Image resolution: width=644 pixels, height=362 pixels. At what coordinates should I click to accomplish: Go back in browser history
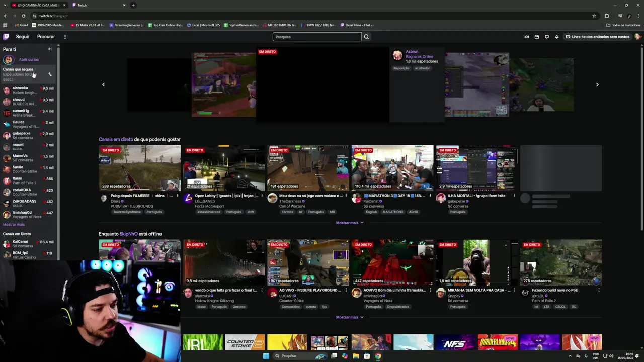point(6,16)
